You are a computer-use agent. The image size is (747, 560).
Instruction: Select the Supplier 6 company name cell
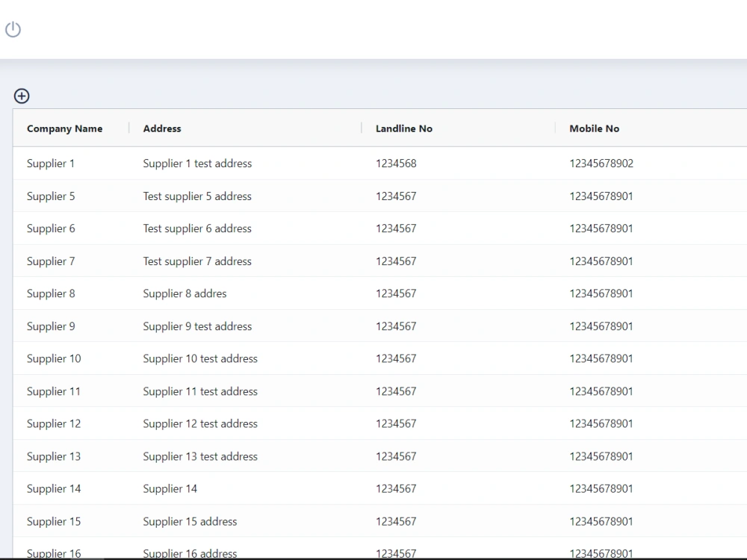coord(51,228)
